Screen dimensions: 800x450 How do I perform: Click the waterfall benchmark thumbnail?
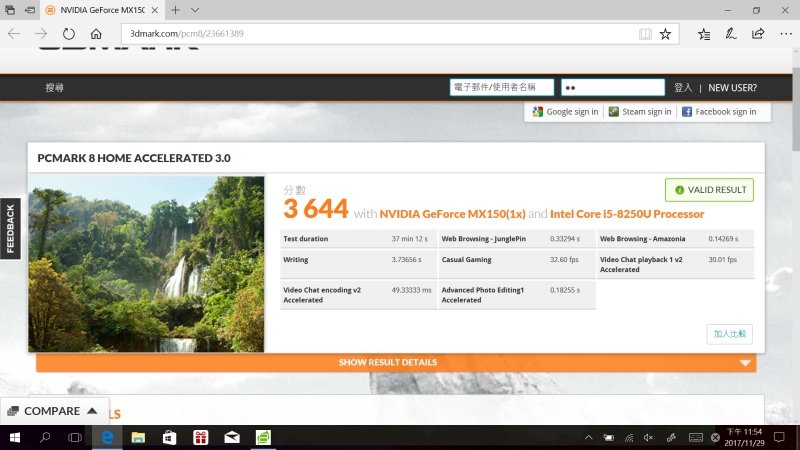pos(146,264)
